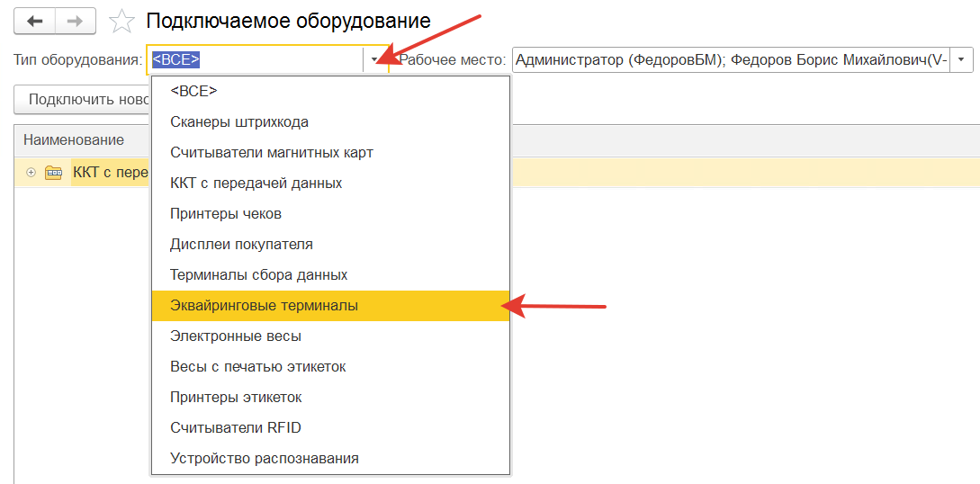Open the Рабочее место dropdown arrow
Viewport: 980px width, 484px height.
coord(961,60)
